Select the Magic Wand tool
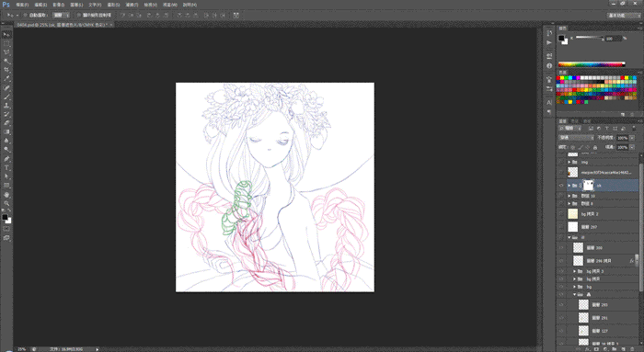The width and height of the screenshot is (644, 352). click(6, 62)
